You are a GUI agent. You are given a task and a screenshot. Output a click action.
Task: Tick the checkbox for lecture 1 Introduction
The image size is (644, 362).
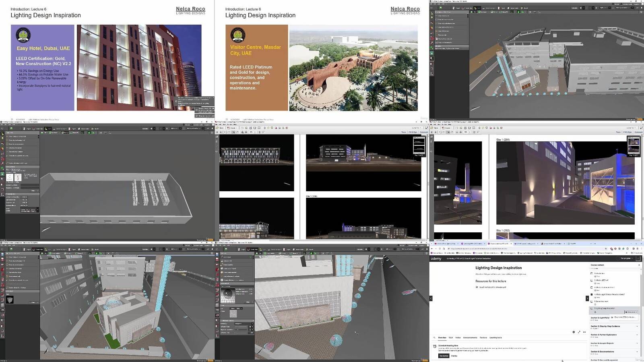coord(592,273)
